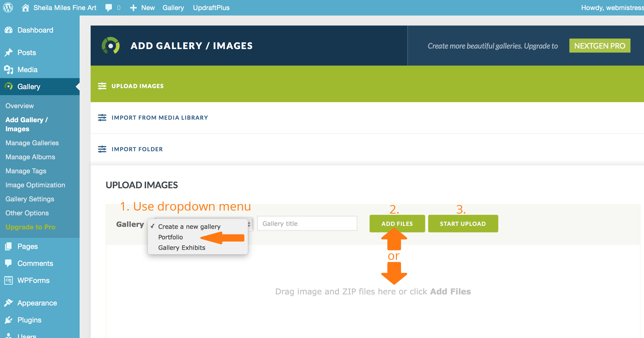Pick the Create a new gallery option
The width and height of the screenshot is (644, 338).
click(x=189, y=227)
